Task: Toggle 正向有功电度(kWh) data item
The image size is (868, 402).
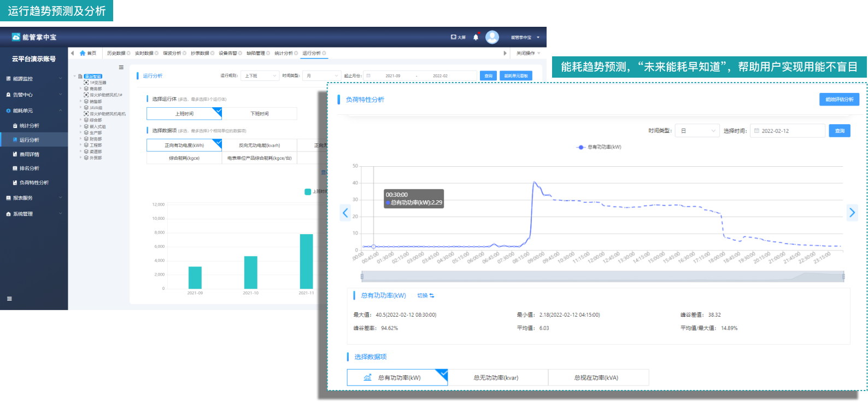Action: pos(184,145)
